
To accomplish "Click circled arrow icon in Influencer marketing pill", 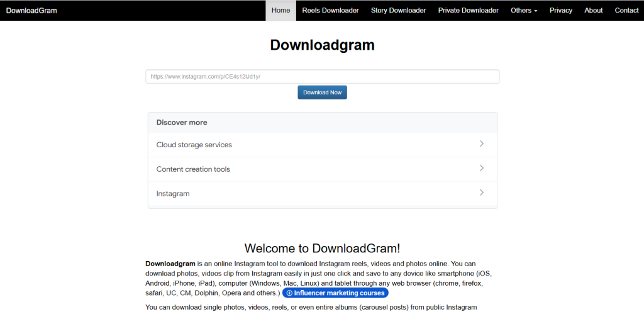I will (289, 293).
